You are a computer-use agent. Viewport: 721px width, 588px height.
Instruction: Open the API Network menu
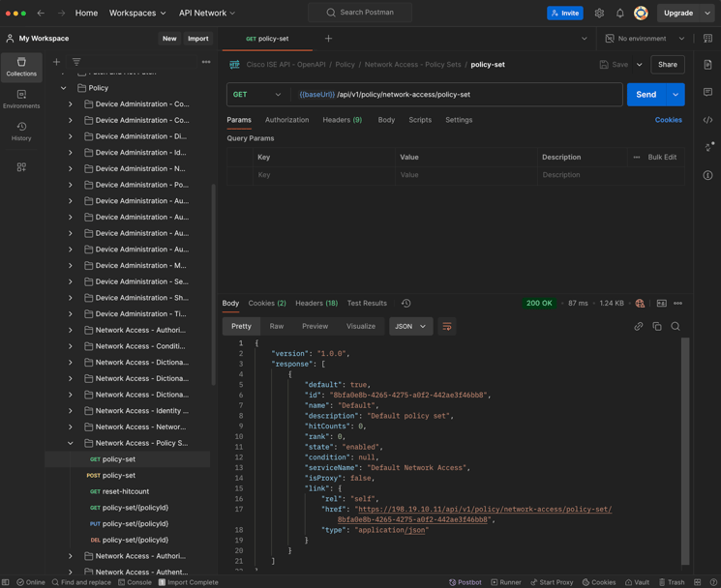click(207, 13)
